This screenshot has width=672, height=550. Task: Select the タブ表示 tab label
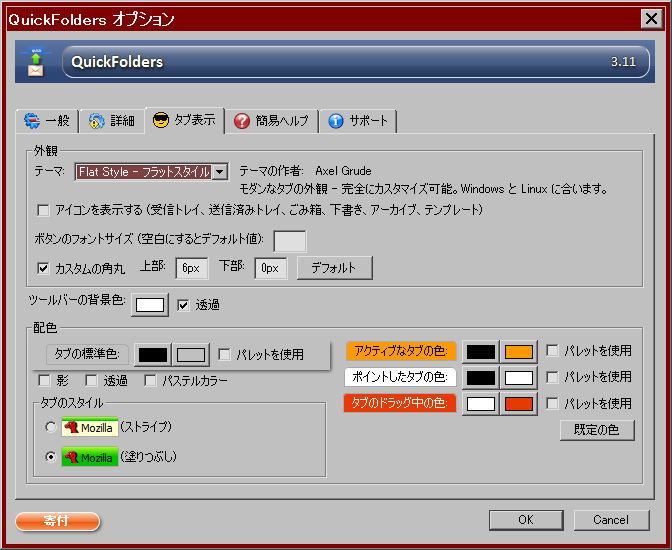pyautogui.click(x=195, y=120)
